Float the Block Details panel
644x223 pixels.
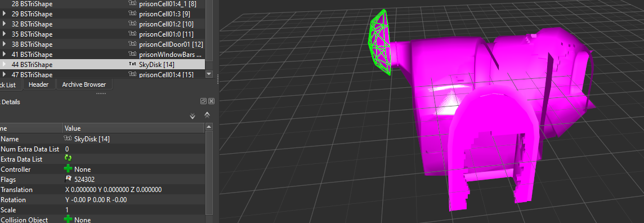tap(203, 101)
